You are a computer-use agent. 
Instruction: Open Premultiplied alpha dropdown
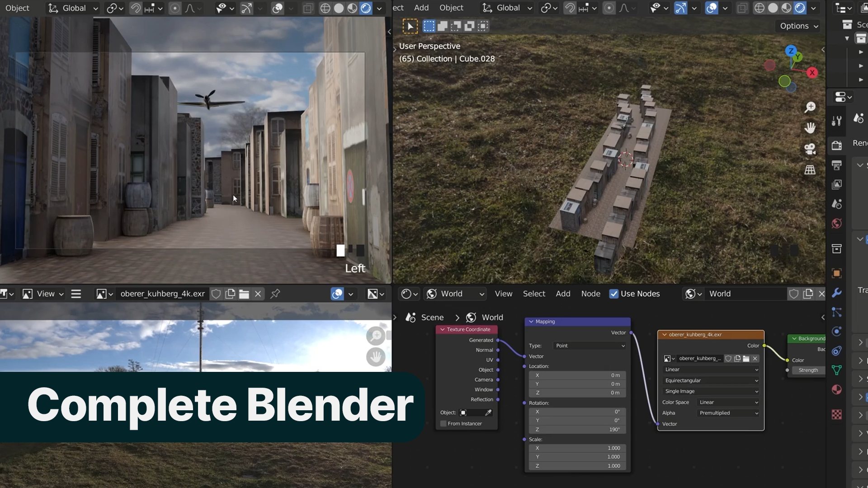tap(729, 413)
